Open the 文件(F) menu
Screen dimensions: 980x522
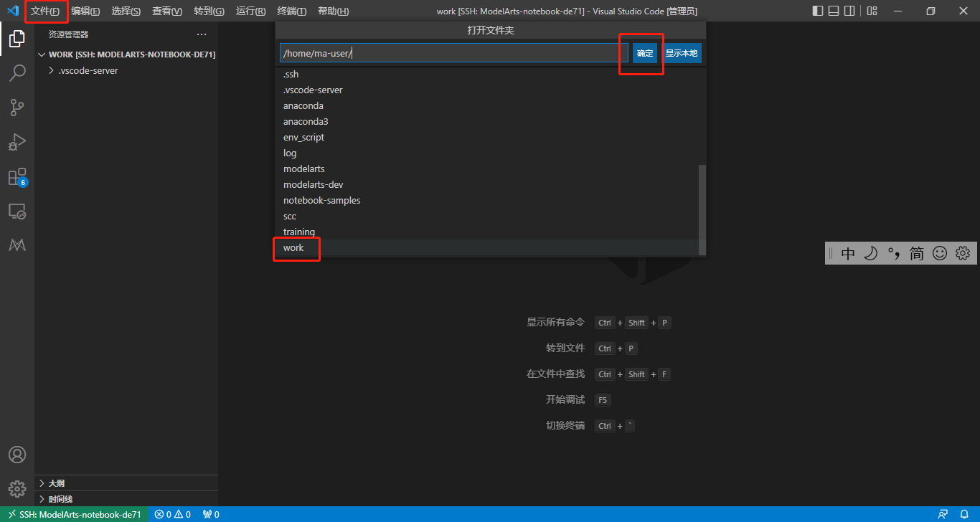[x=45, y=11]
